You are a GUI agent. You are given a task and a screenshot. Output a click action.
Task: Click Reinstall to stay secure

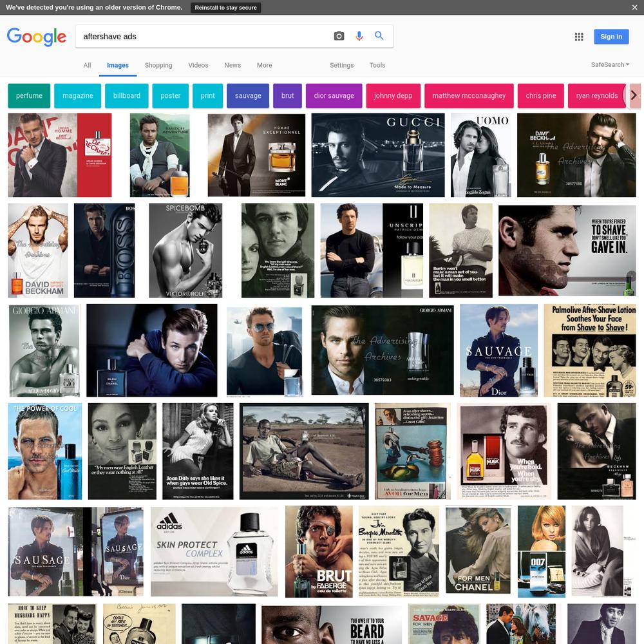(x=225, y=7)
